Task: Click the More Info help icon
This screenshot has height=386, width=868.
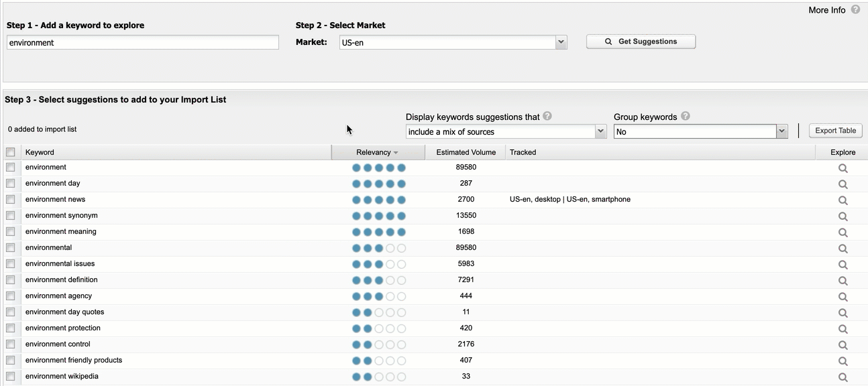Action: click(855, 10)
